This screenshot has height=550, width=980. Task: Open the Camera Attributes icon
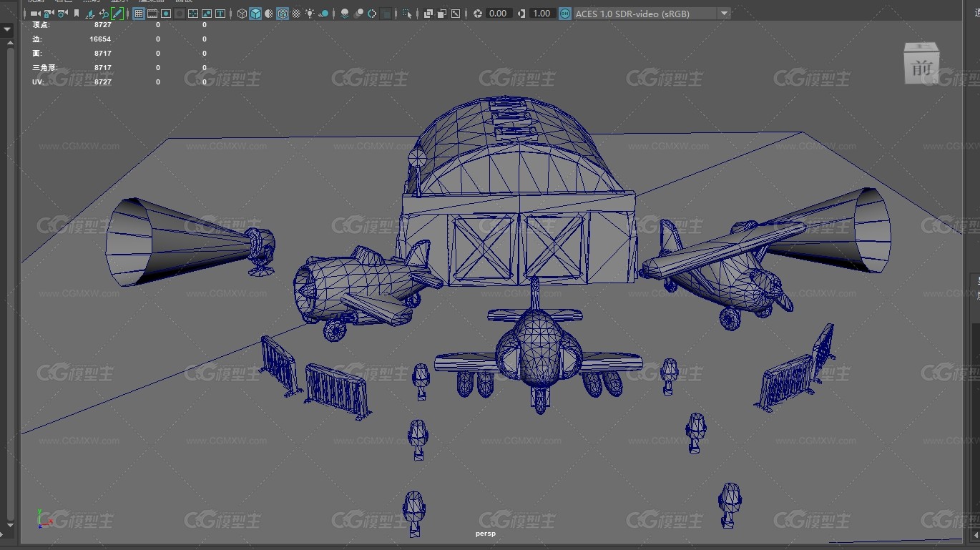point(62,14)
